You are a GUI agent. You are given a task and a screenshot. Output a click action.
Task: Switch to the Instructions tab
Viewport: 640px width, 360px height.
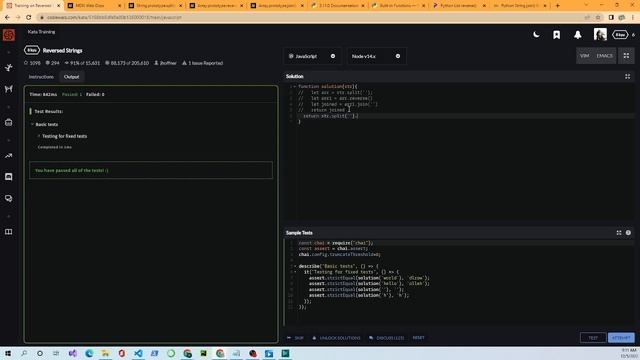pos(41,77)
